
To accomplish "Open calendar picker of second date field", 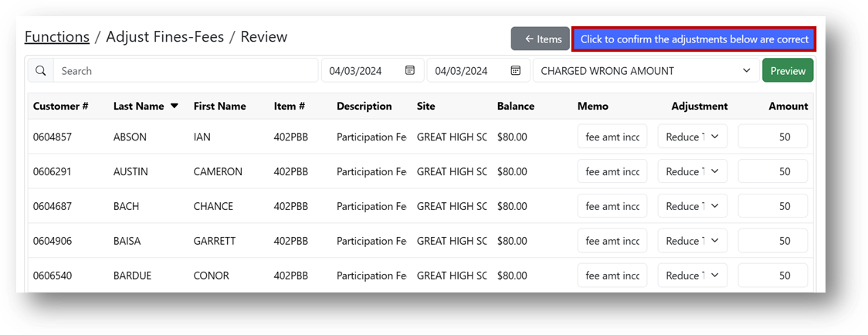I will tap(516, 70).
